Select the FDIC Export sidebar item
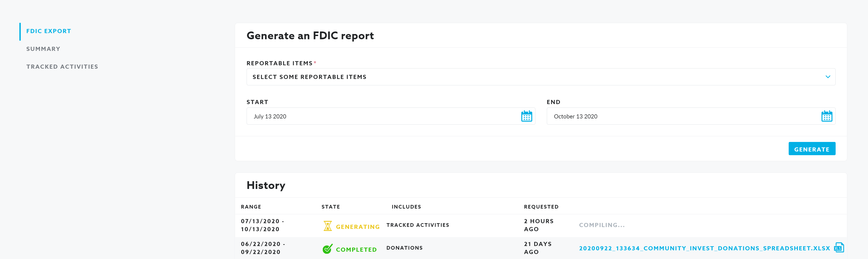 click(x=49, y=31)
